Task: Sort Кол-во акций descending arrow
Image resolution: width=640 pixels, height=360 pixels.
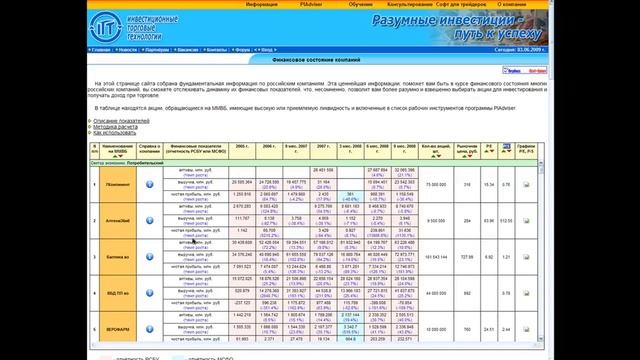Action: (x=439, y=156)
